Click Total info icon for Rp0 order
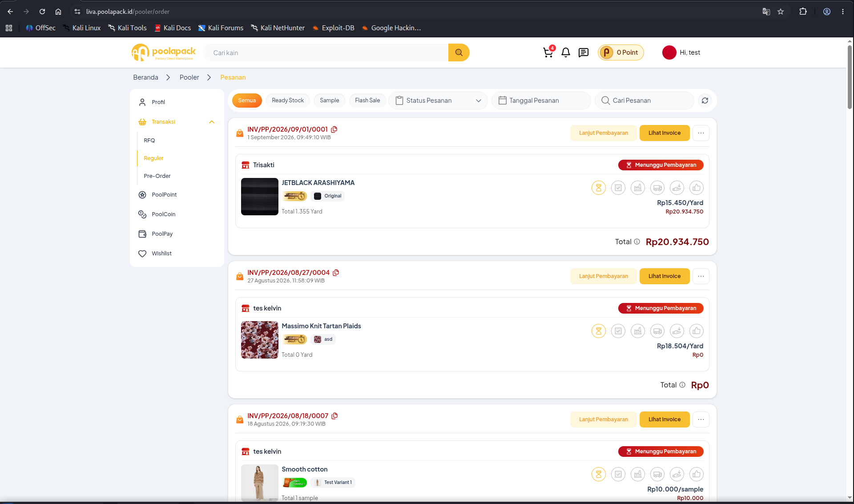Image resolution: width=854 pixels, height=504 pixels. (x=682, y=385)
